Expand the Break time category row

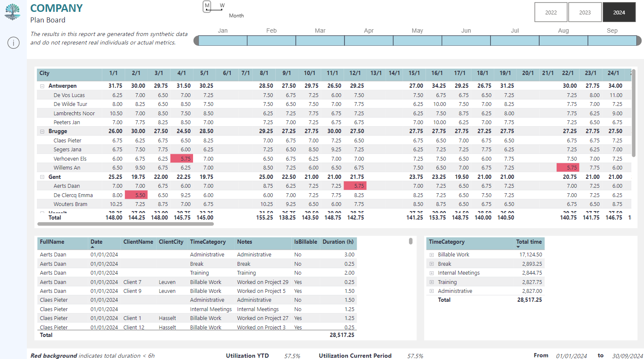[431, 264]
